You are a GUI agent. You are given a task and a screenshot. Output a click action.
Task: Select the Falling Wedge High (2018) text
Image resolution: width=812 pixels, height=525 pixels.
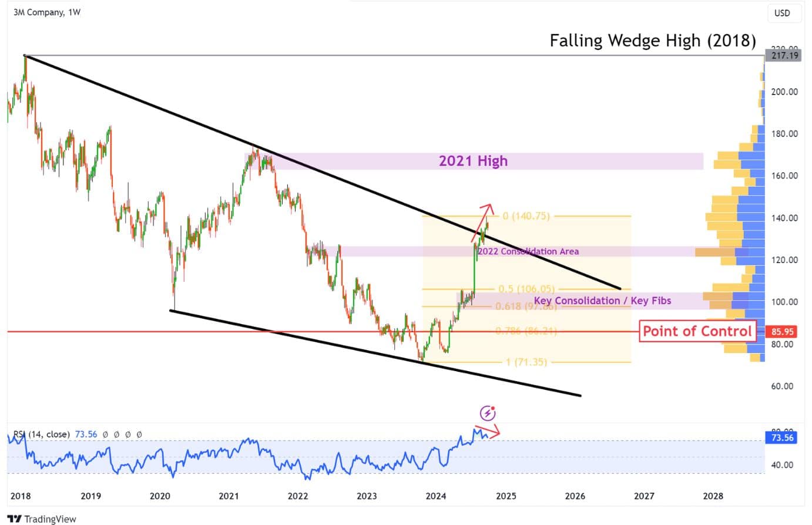[653, 41]
